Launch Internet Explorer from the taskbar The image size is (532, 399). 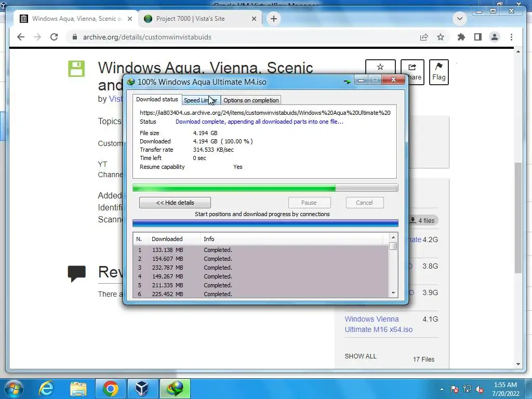[x=46, y=389]
